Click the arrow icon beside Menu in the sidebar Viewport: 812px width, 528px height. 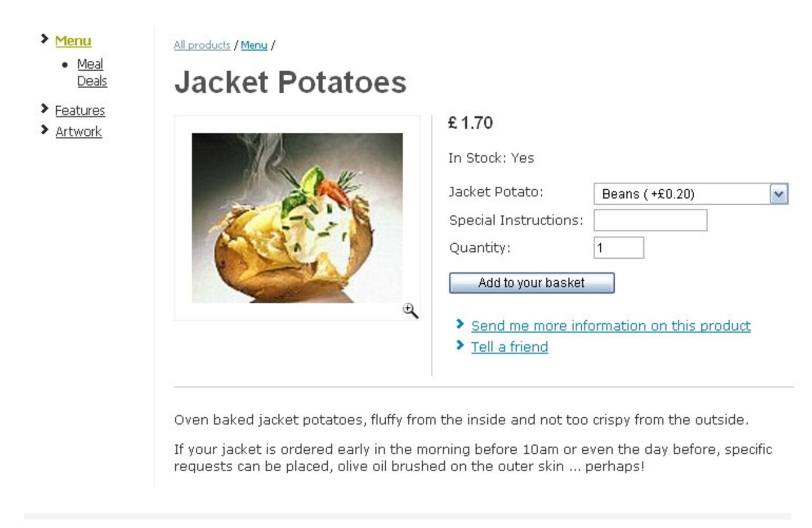click(x=45, y=39)
